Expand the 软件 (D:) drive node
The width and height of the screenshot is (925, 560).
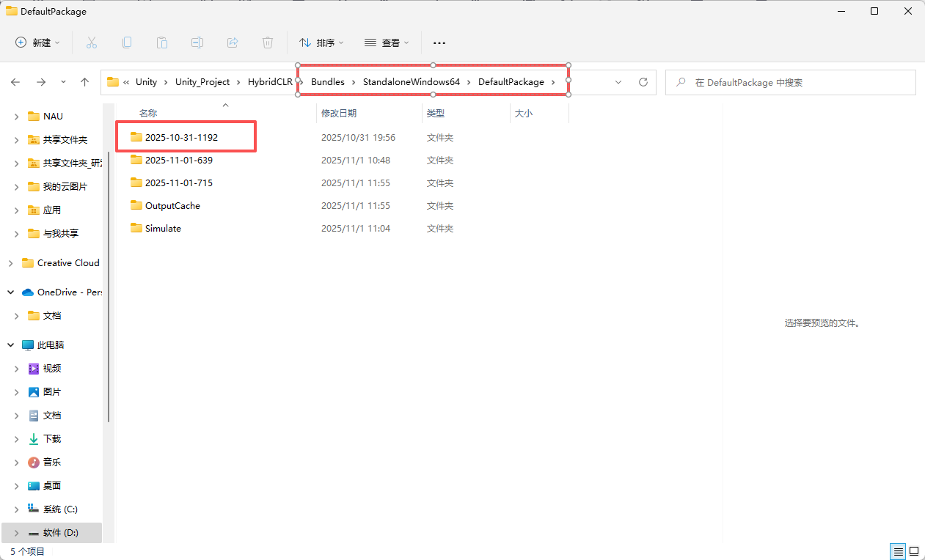tap(17, 533)
